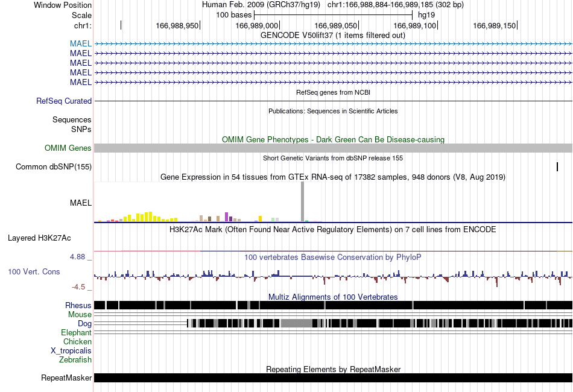Click the gray gap block in Dog alignment
The height and width of the screenshot is (392, 573).
coord(296,323)
